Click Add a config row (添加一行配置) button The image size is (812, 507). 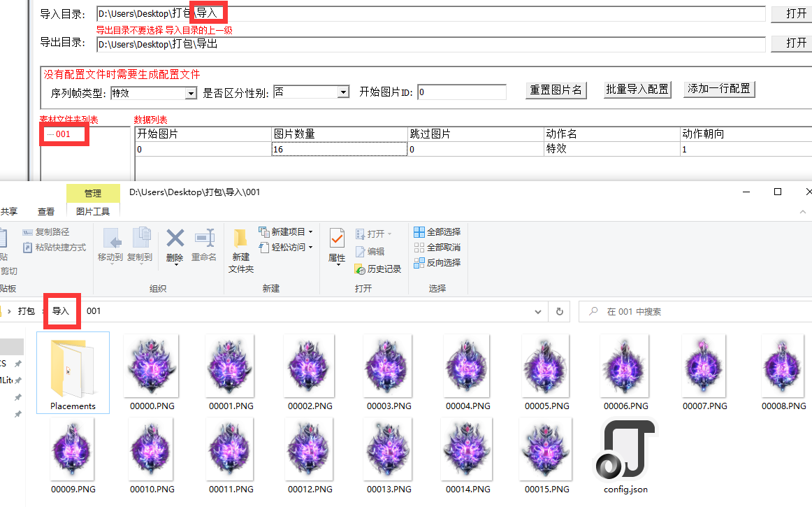point(719,90)
